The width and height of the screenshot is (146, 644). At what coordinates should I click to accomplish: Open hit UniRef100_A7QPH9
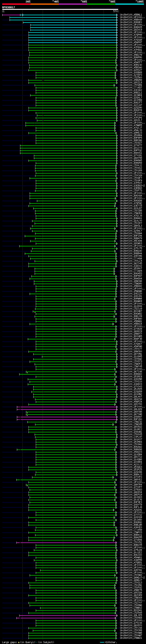[131, 35]
